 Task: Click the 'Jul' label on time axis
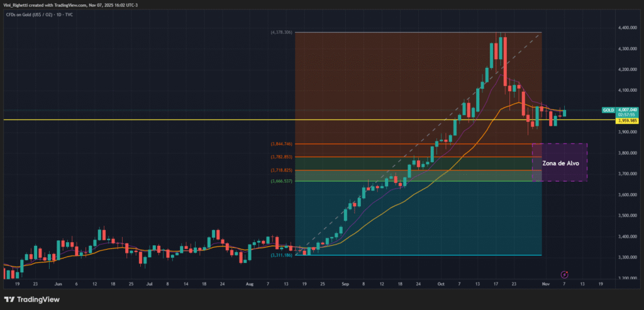click(149, 284)
